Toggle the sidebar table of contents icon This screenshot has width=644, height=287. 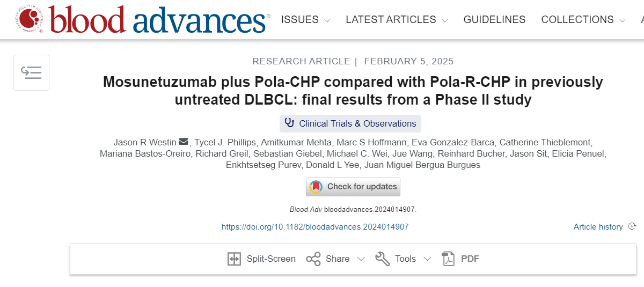point(31,72)
